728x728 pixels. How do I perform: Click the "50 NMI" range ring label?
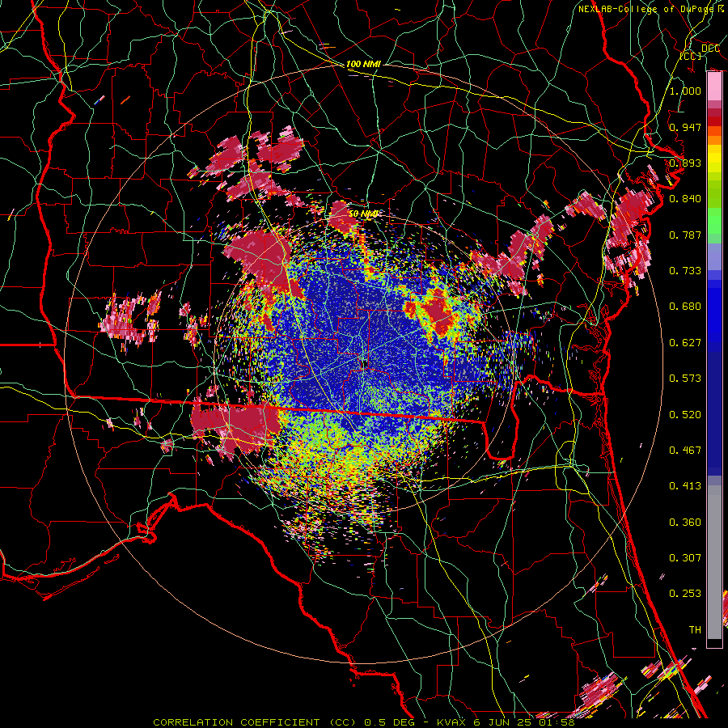(364, 214)
